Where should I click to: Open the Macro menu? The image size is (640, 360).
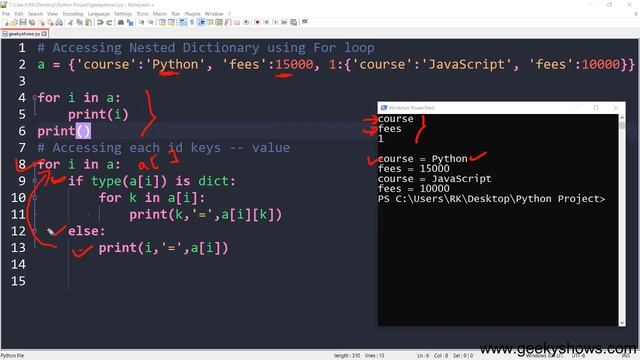pyautogui.click(x=160, y=14)
